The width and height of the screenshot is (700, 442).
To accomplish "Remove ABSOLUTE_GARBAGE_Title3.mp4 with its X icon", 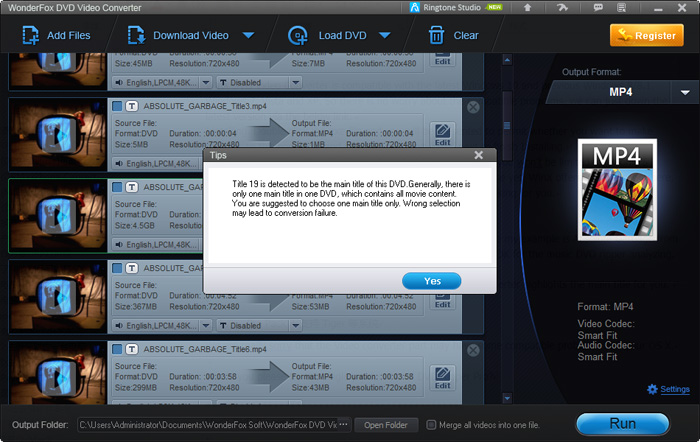I will (473, 107).
